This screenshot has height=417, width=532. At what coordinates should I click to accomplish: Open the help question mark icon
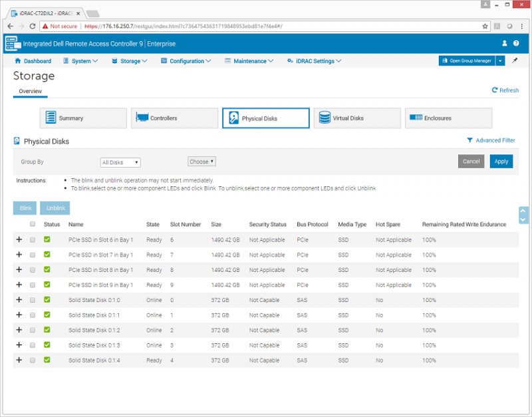516,43
